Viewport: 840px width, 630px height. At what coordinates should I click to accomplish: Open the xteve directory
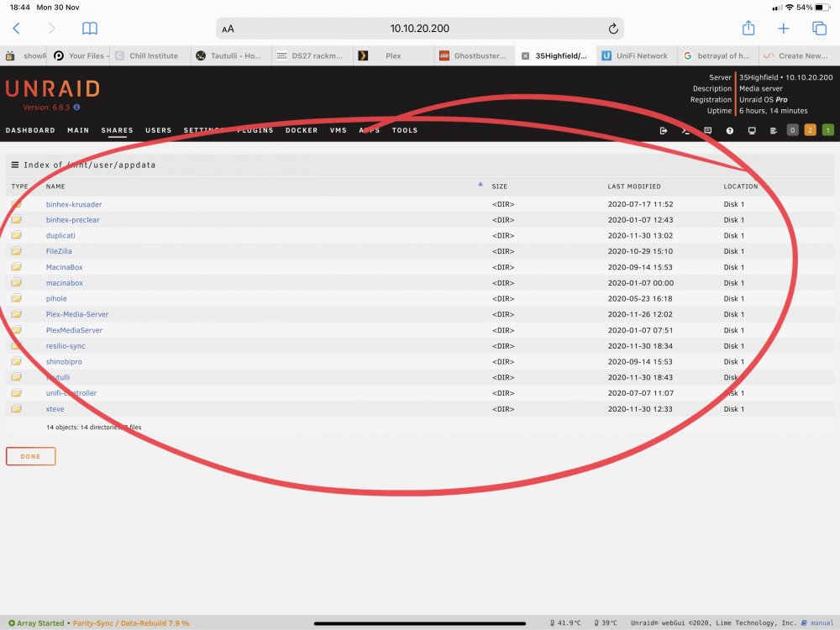pyautogui.click(x=55, y=409)
